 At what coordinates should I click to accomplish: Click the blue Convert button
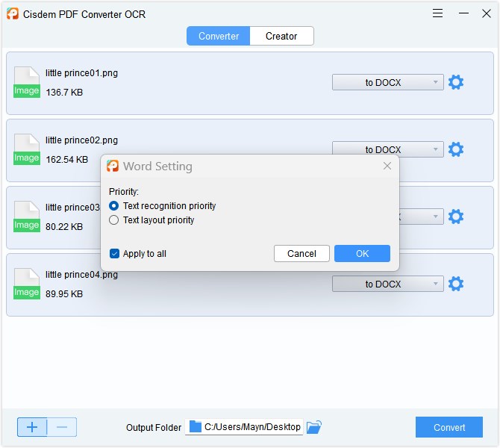tap(449, 427)
